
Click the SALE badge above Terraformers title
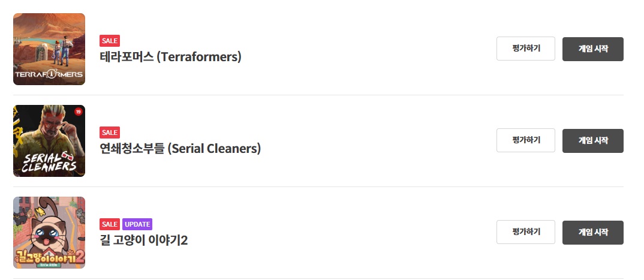[110, 41]
